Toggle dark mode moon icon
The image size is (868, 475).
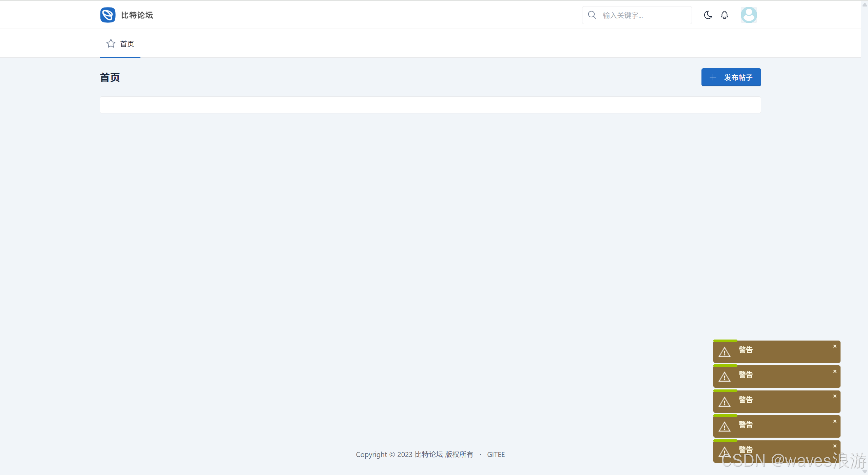[708, 15]
